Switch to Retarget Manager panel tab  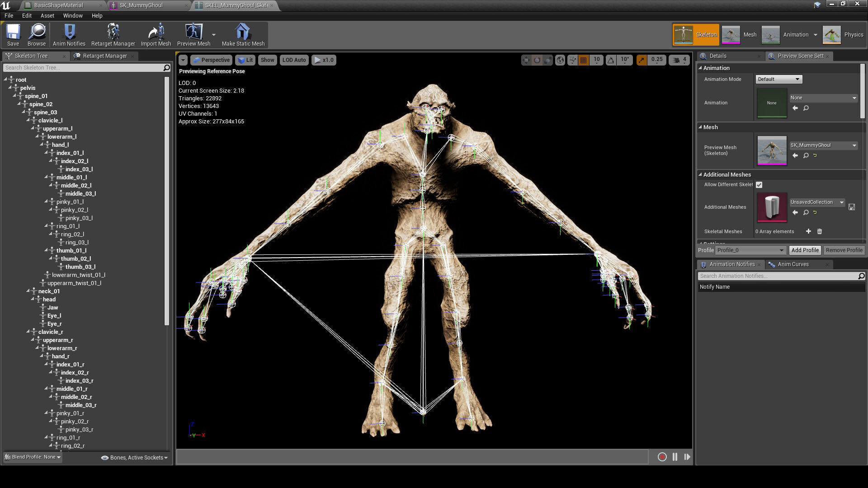[x=104, y=56]
